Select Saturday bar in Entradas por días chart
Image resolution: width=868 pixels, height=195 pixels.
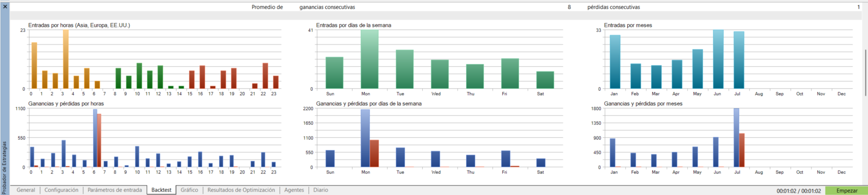pos(545,80)
